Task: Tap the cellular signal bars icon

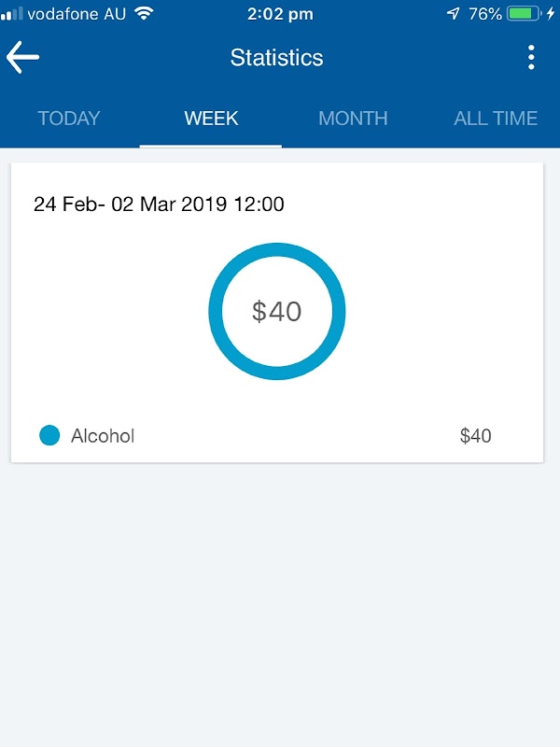Action: [x=12, y=13]
